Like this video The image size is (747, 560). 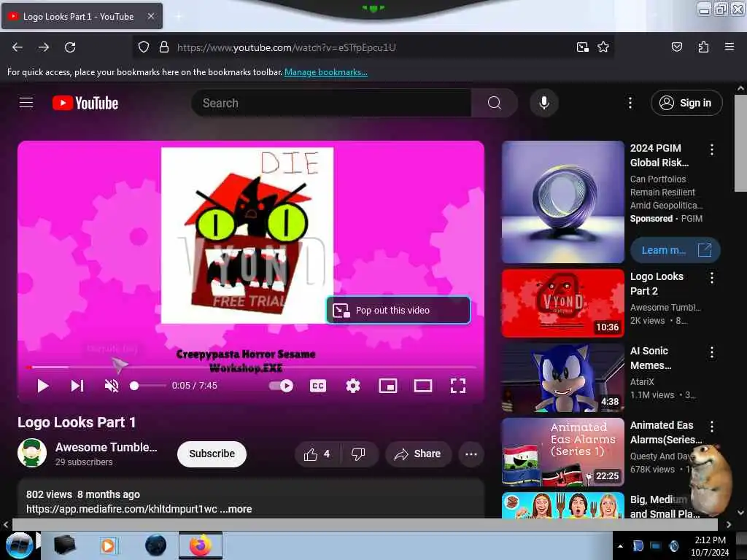(317, 454)
